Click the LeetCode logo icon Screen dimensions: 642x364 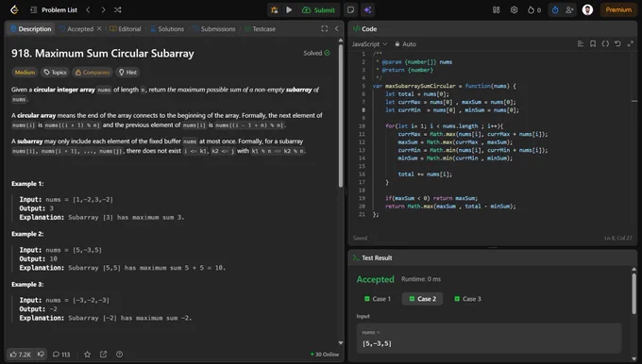pyautogui.click(x=14, y=9)
